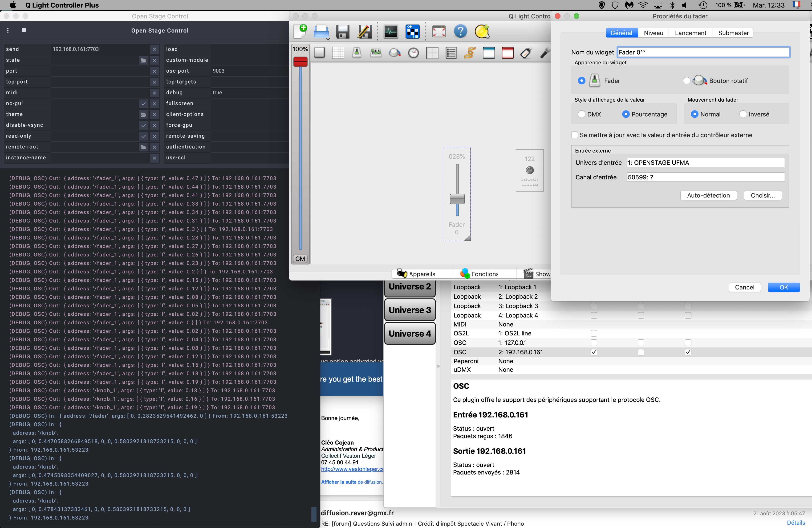Viewport: 812px width, 528px height.
Task: Browse folder icon for theme option
Action: click(x=144, y=114)
